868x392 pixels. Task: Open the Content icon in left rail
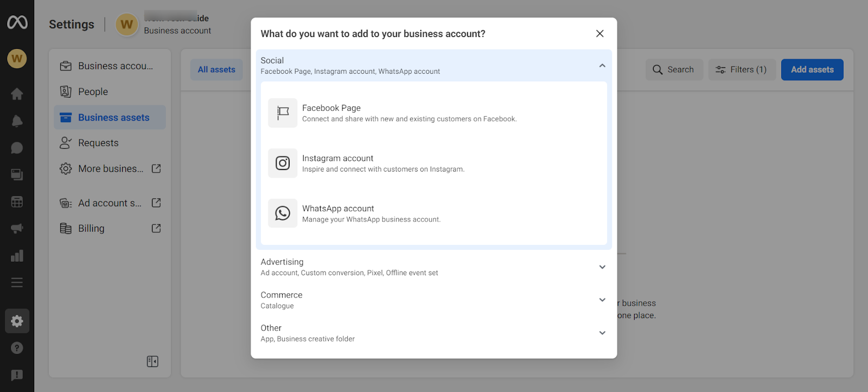point(17,175)
